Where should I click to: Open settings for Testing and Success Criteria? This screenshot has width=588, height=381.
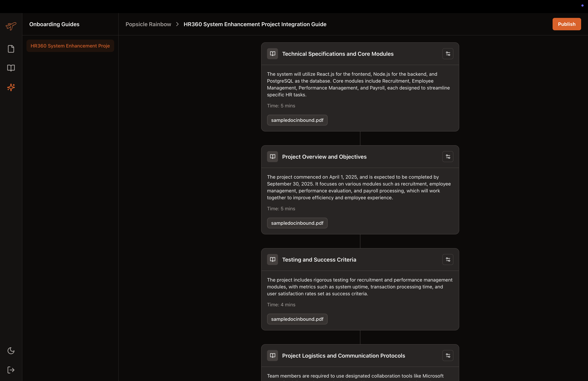(x=448, y=259)
